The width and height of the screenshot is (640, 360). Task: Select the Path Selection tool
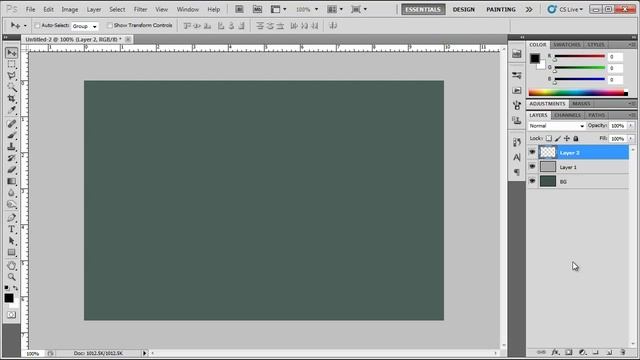tap(11, 241)
